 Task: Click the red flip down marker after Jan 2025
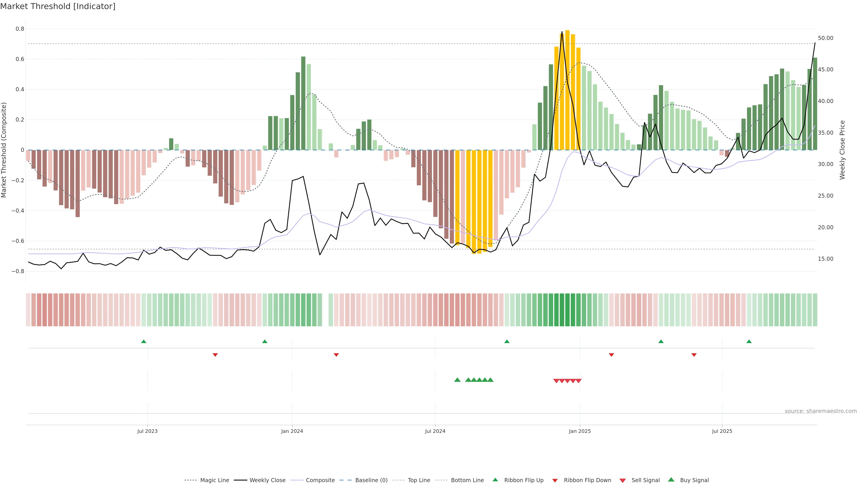tap(611, 355)
